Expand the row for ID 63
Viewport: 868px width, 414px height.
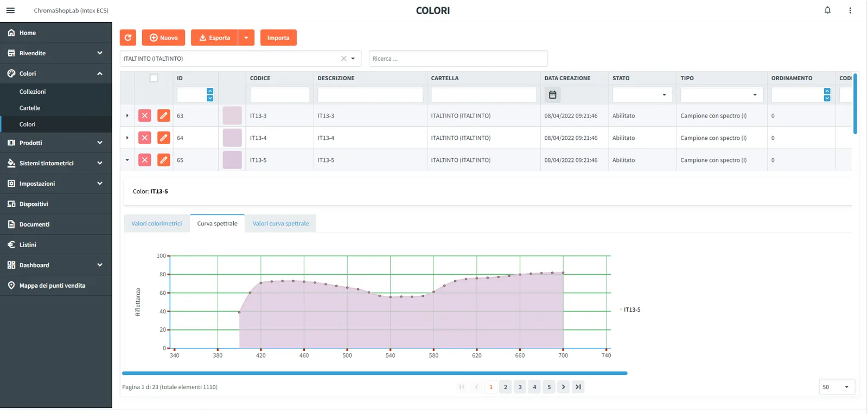(x=127, y=115)
